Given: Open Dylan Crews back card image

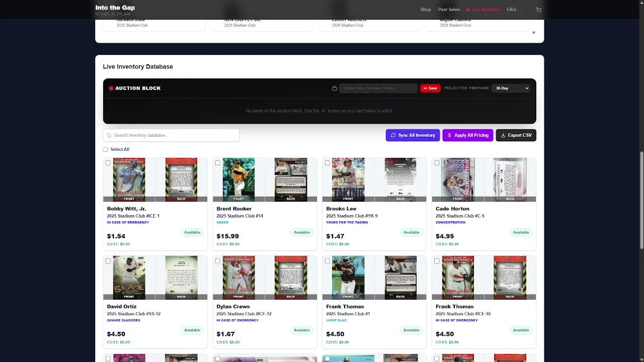Looking at the screenshot, I should click(291, 278).
